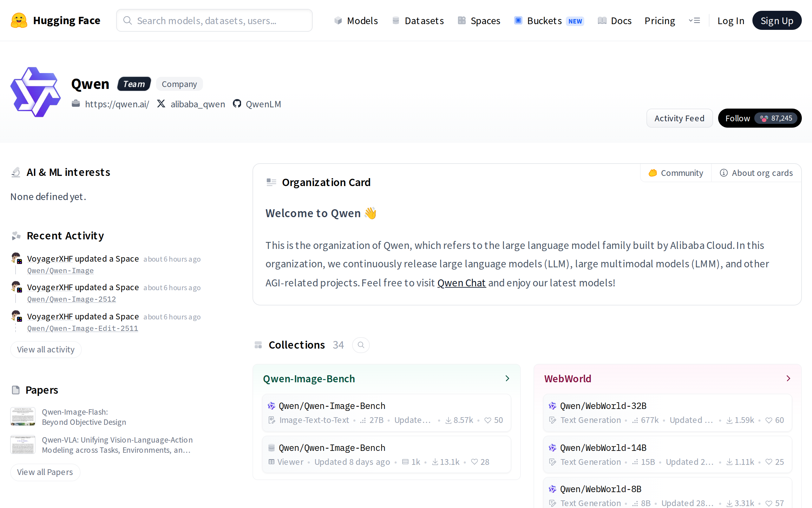Open Qwen/WebWorld-14B model name
The height and width of the screenshot is (508, 812).
point(603,448)
